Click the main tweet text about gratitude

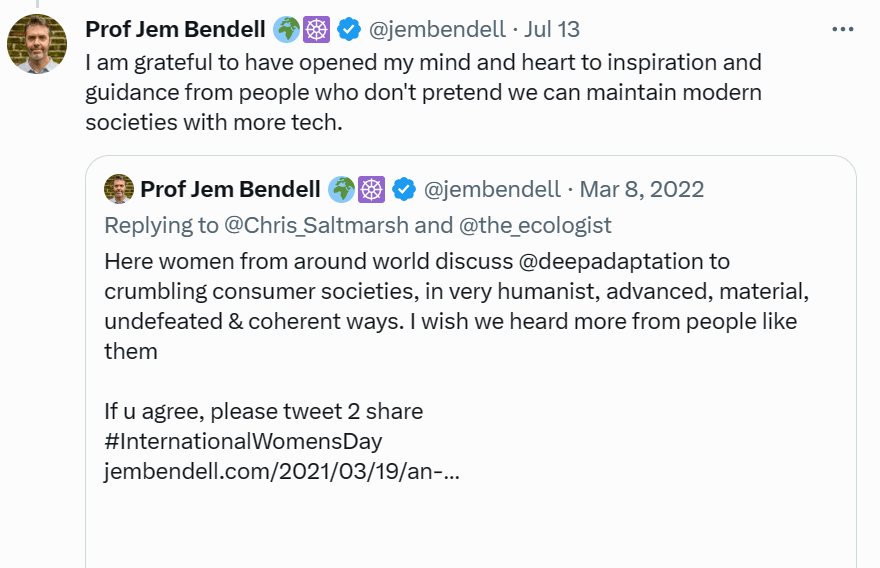coord(422,93)
